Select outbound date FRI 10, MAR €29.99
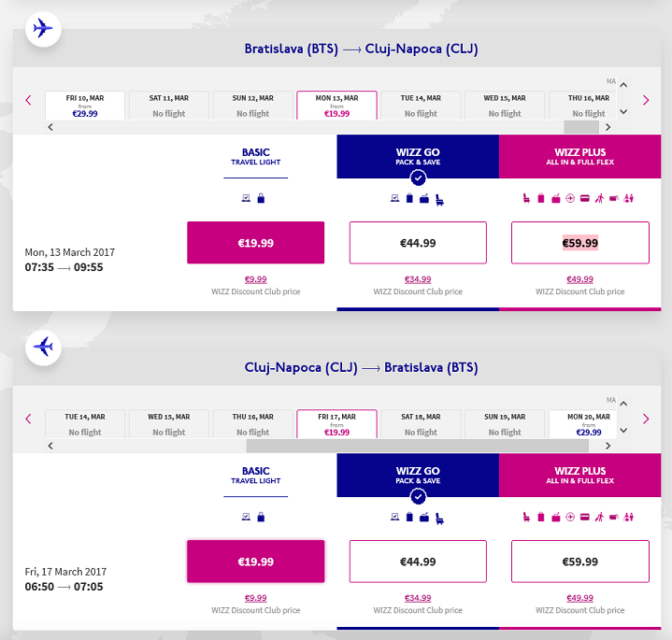The image size is (672, 640). pyautogui.click(x=85, y=106)
